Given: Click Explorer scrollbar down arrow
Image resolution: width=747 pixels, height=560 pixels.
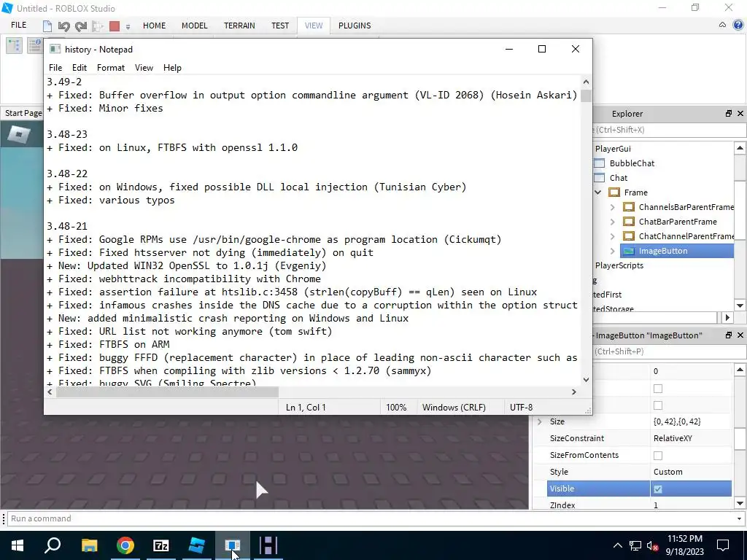Looking at the screenshot, I should (x=740, y=306).
